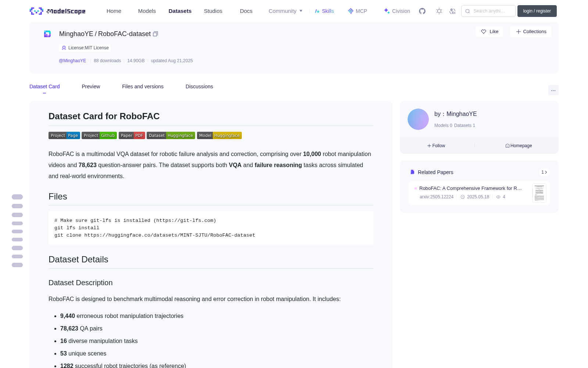The height and width of the screenshot is (368, 588).
Task: Open the Models menu
Action: click(147, 11)
